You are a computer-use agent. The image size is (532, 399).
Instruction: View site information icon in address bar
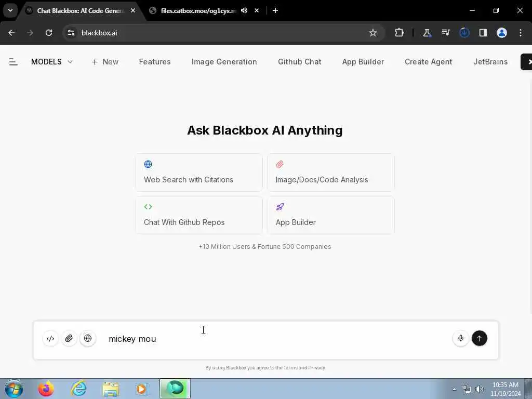pos(71,33)
